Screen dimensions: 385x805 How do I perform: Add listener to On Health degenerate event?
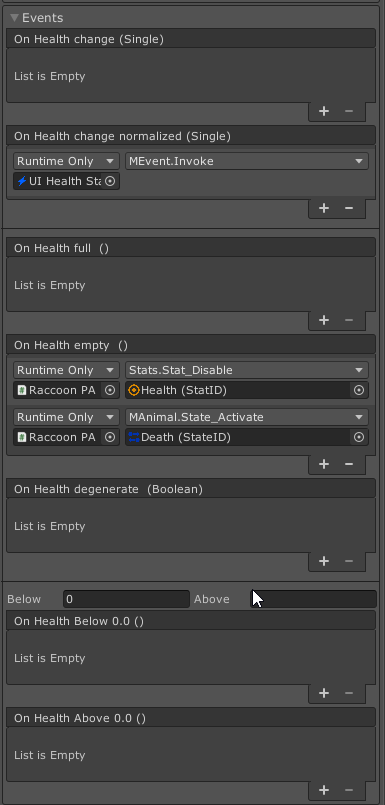pos(324,561)
